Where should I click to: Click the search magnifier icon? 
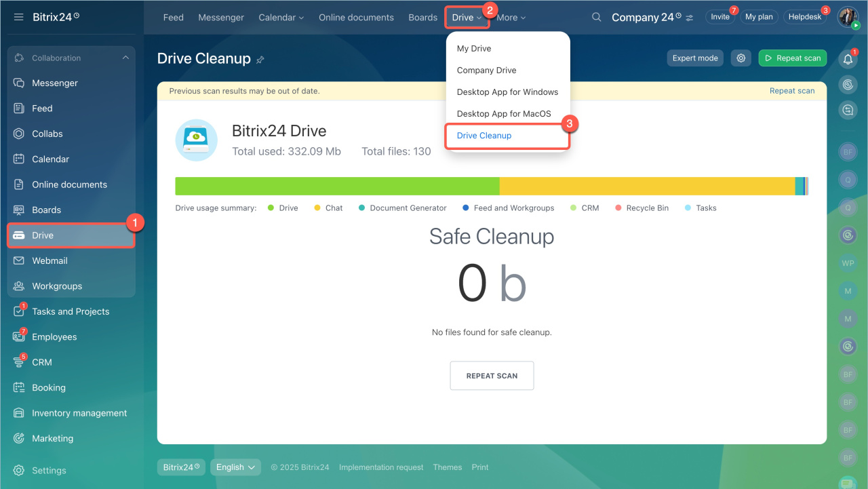coord(596,18)
